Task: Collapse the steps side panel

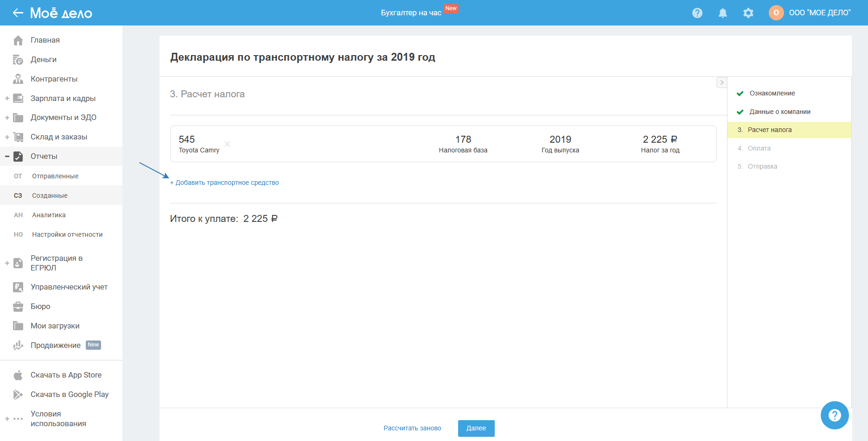Action: [721, 82]
